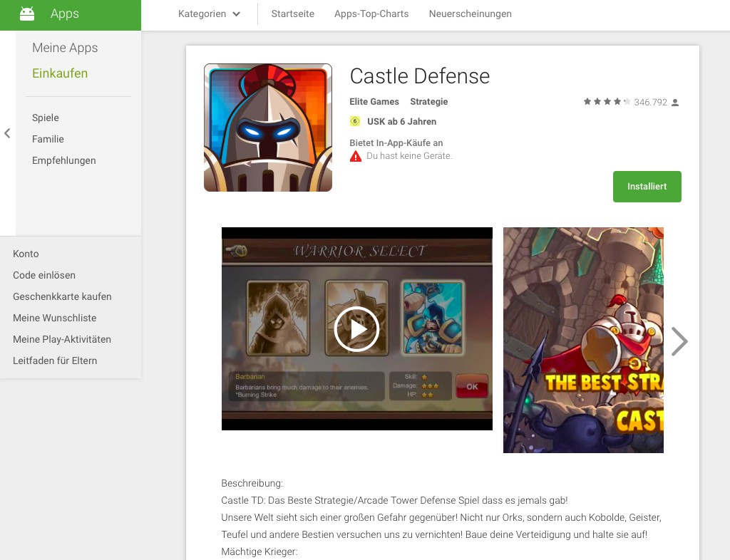Click the red warning triangle icon
730x560 pixels.
[x=356, y=156]
